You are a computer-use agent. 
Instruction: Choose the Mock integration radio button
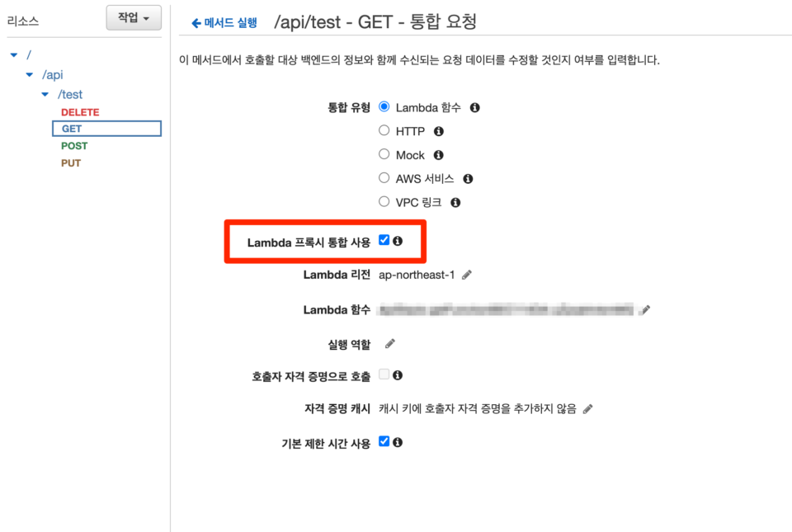click(384, 154)
